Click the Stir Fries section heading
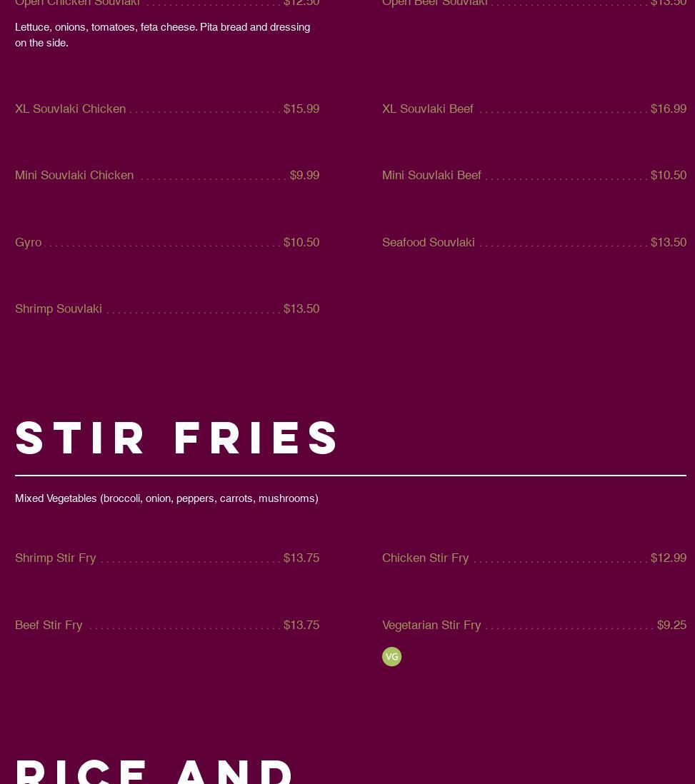 [x=177, y=438]
